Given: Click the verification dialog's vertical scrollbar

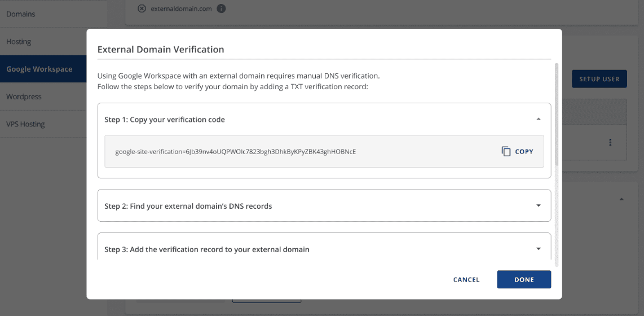Looking at the screenshot, I should [556, 113].
